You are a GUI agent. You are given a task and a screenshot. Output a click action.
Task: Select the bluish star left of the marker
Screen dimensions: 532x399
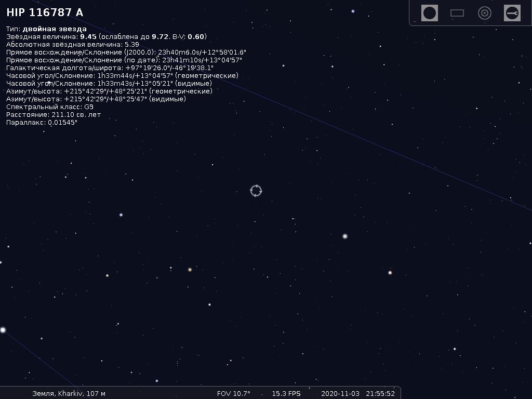(x=121, y=215)
